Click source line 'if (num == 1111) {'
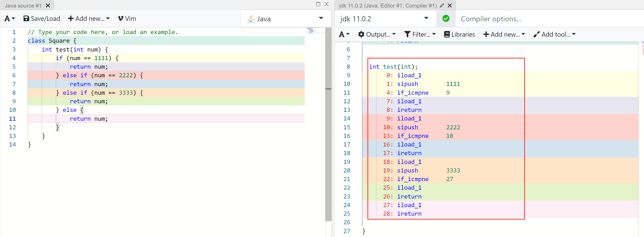 [x=87, y=58]
